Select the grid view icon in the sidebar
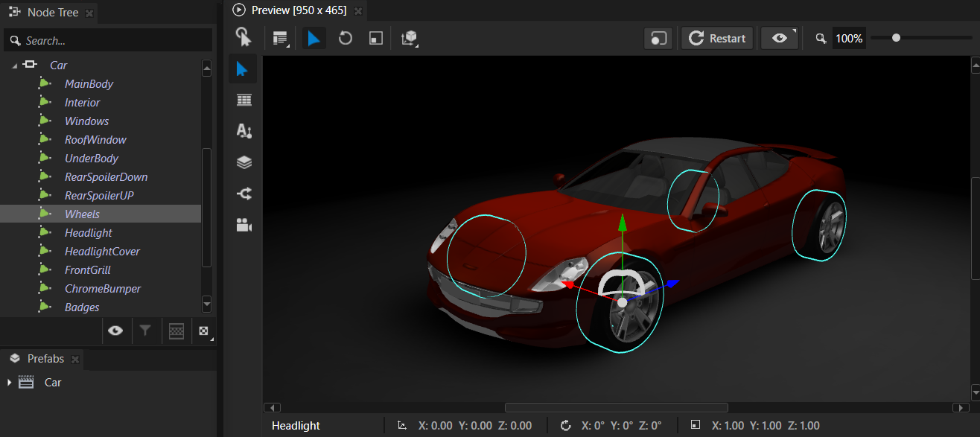980x437 pixels. click(244, 99)
